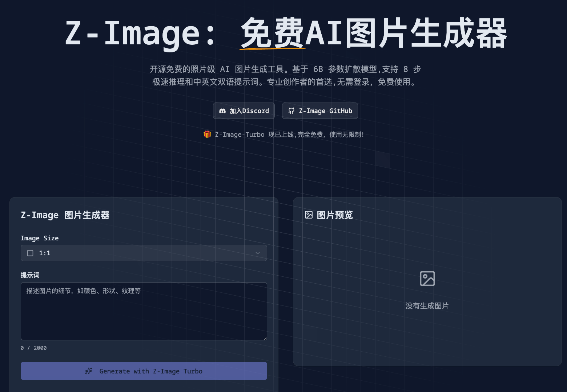Screen dimensions: 567x392
Task: Click the 开源免费的照片级 description paragraph
Action: [285, 75]
